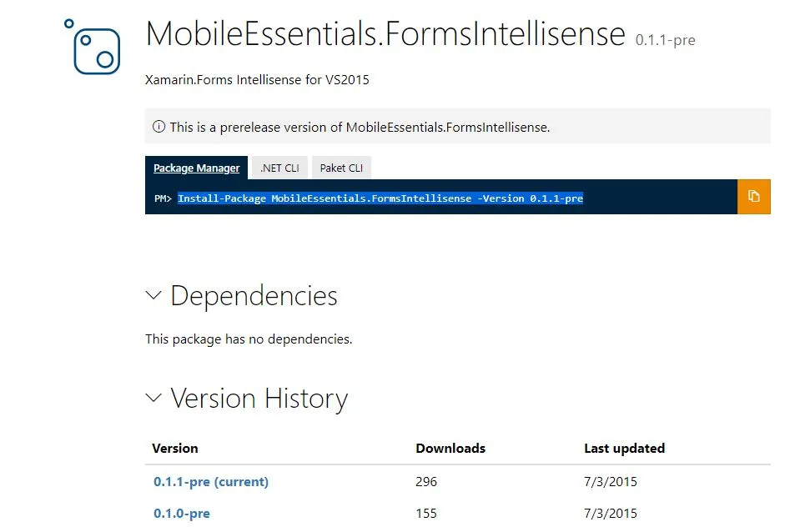Copy install command using orange copy button

[x=753, y=197]
